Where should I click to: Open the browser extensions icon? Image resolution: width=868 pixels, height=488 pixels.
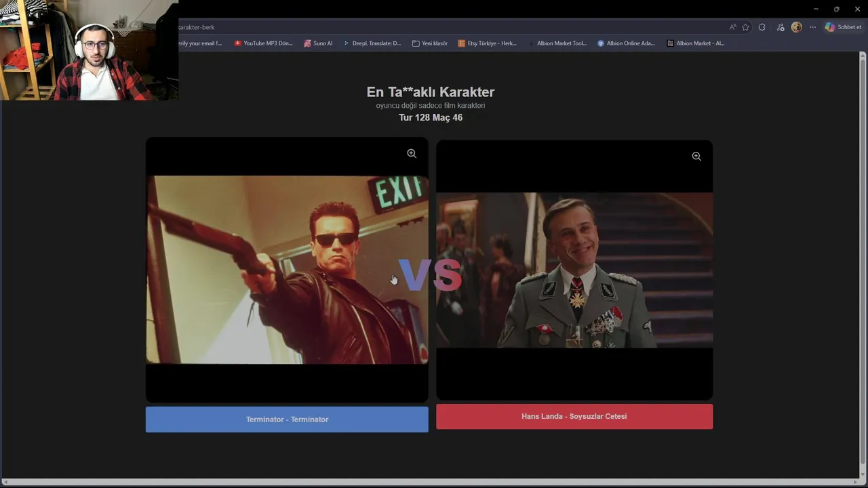[x=762, y=27]
